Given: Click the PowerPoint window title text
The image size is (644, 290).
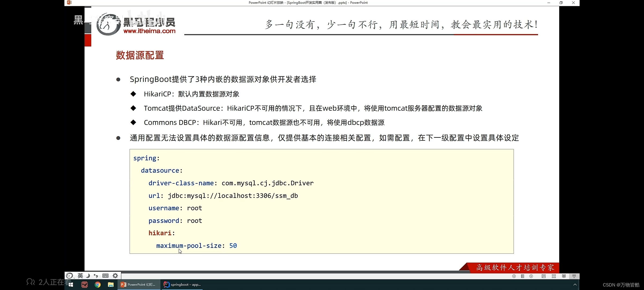Looking at the screenshot, I should [308, 3].
